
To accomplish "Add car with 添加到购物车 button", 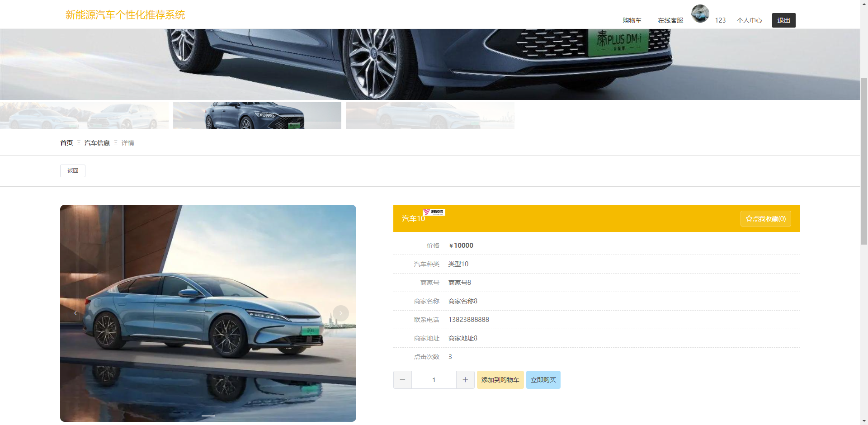I will pos(500,380).
